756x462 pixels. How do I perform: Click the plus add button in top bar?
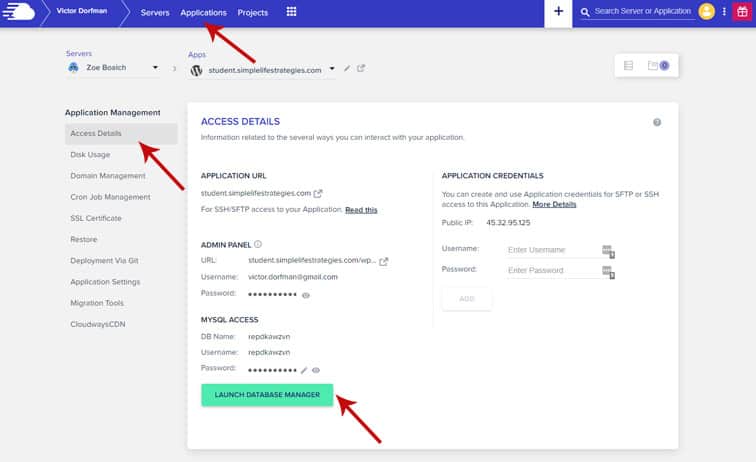tap(558, 12)
